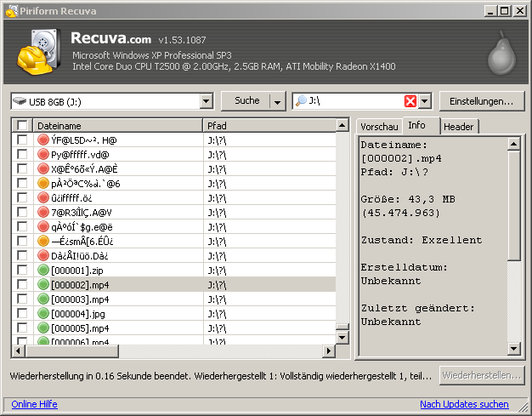Viewport: 532px width, 416px height.
Task: Tick the select-all checkbox in the header
Action: tap(22, 125)
